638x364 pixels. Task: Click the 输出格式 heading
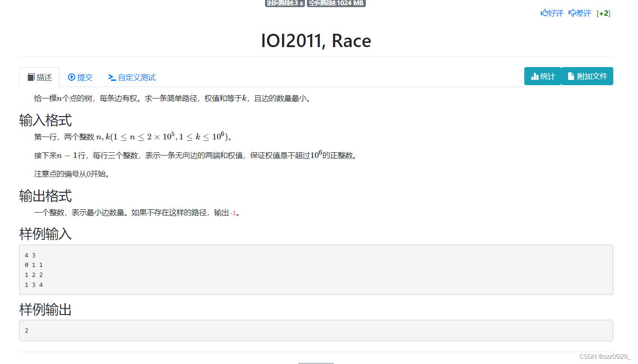(x=46, y=196)
